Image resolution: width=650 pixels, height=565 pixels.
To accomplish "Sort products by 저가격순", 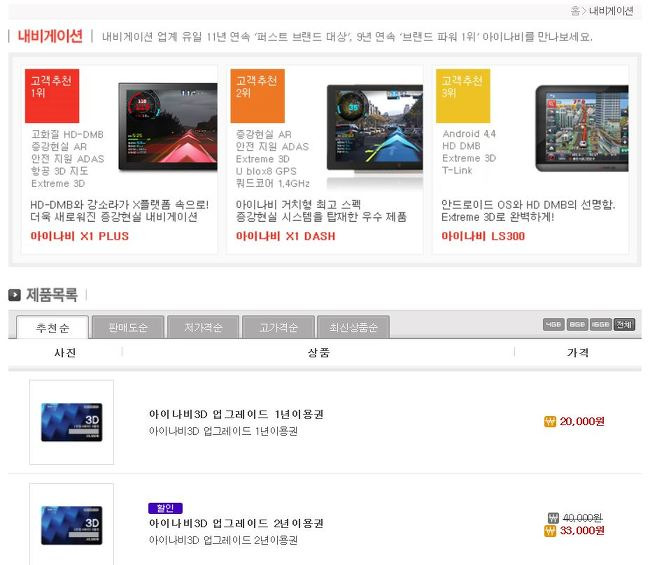I will point(203,327).
